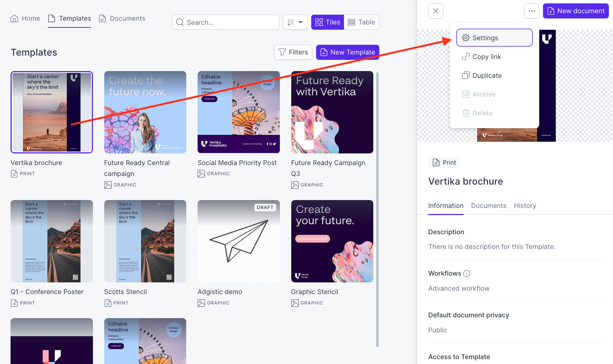The width and height of the screenshot is (613, 364).
Task: Click the Delete trash icon
Action: click(465, 113)
